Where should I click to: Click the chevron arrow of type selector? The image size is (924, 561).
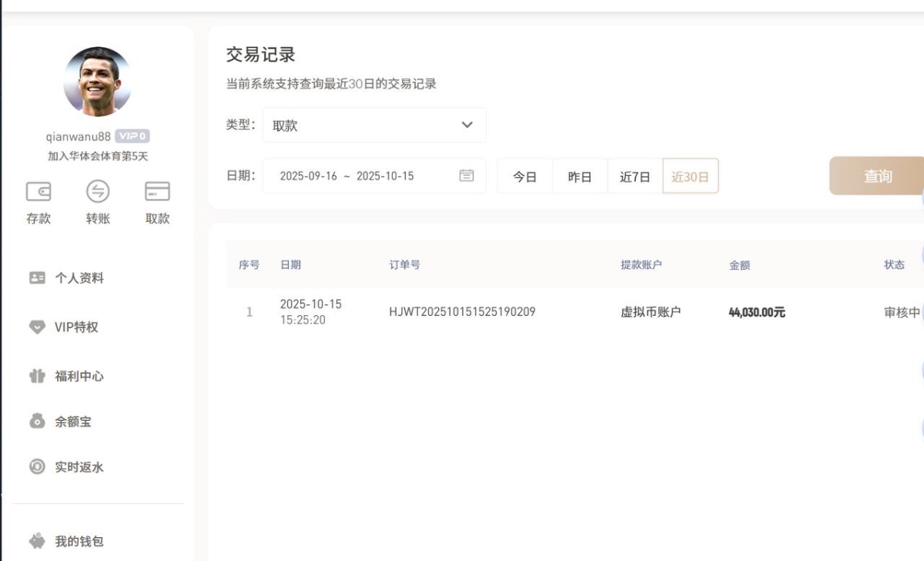[x=467, y=125]
